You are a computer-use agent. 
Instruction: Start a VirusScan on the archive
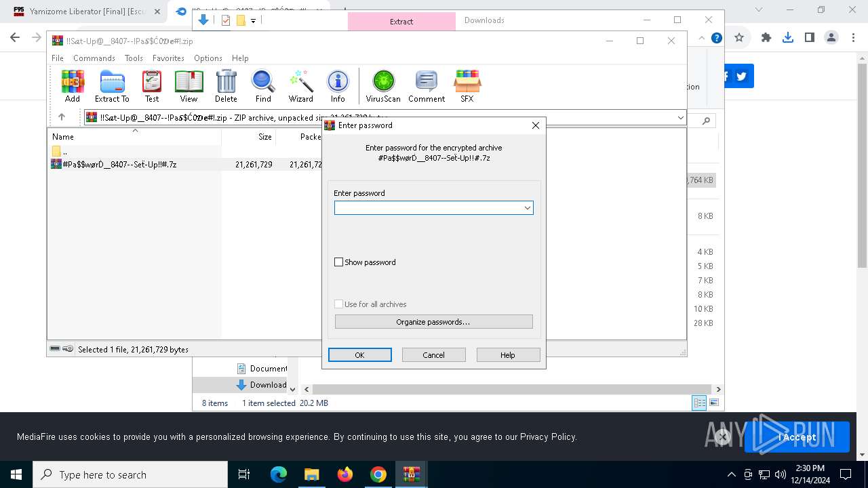coord(383,86)
